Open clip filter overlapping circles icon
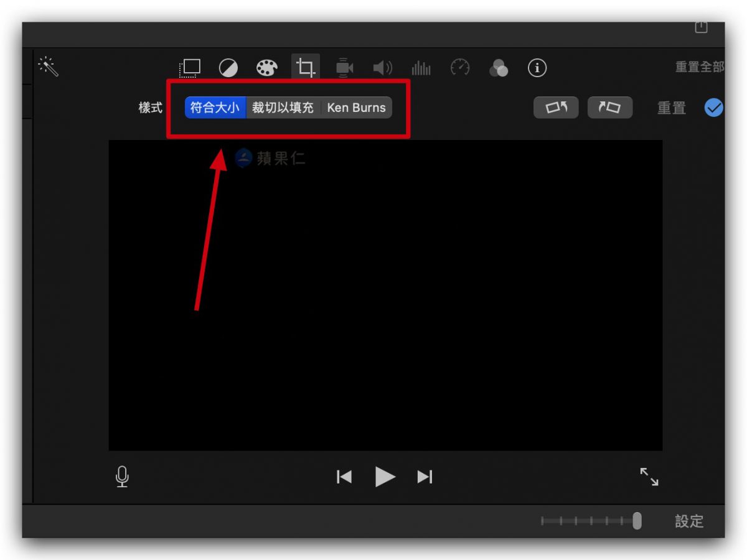 click(x=499, y=67)
